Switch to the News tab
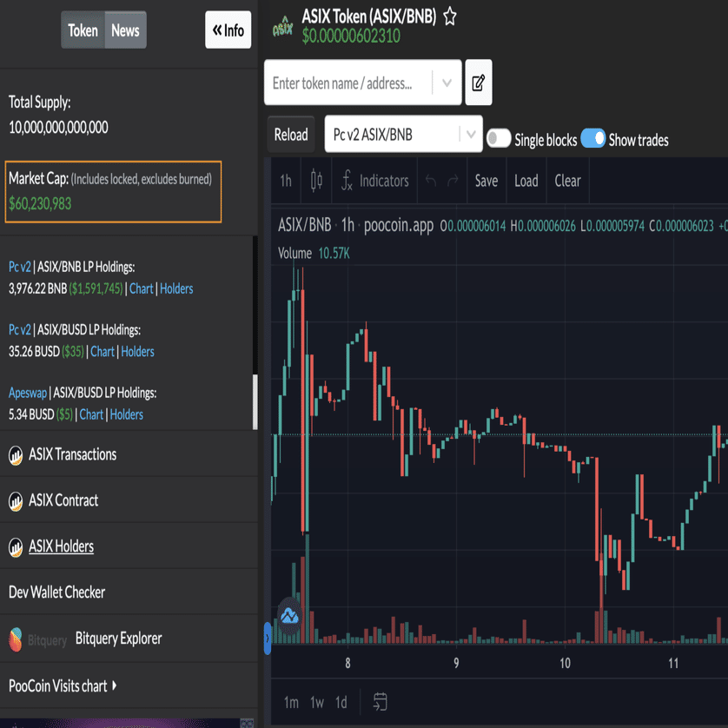Viewport: 728px width, 728px height. pyautogui.click(x=125, y=30)
